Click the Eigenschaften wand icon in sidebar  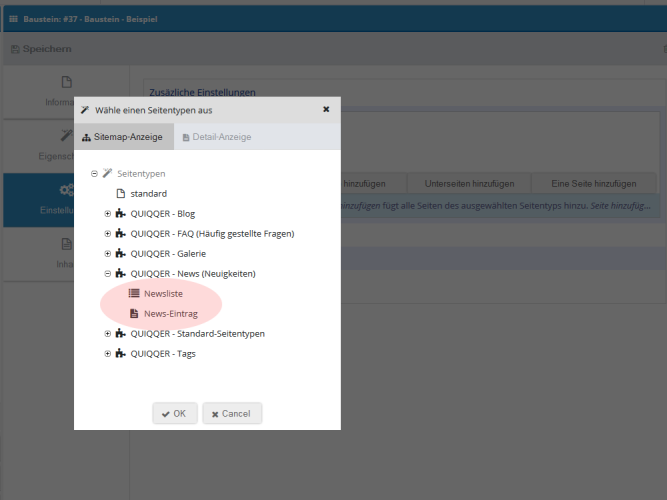(67, 136)
